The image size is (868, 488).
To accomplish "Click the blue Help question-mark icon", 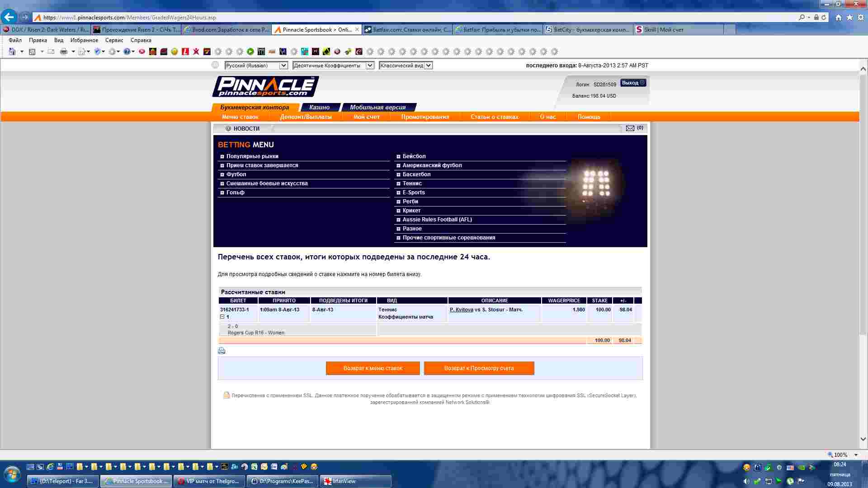I will coord(127,52).
